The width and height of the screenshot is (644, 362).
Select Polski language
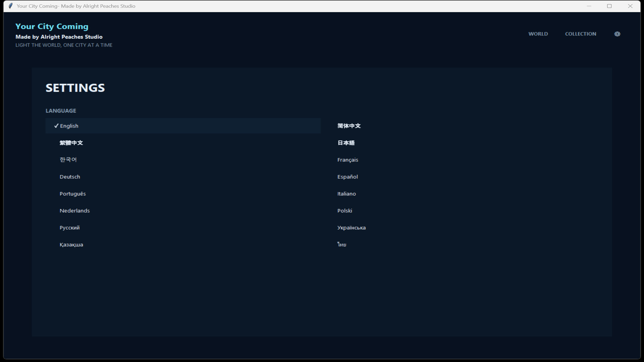click(x=344, y=210)
